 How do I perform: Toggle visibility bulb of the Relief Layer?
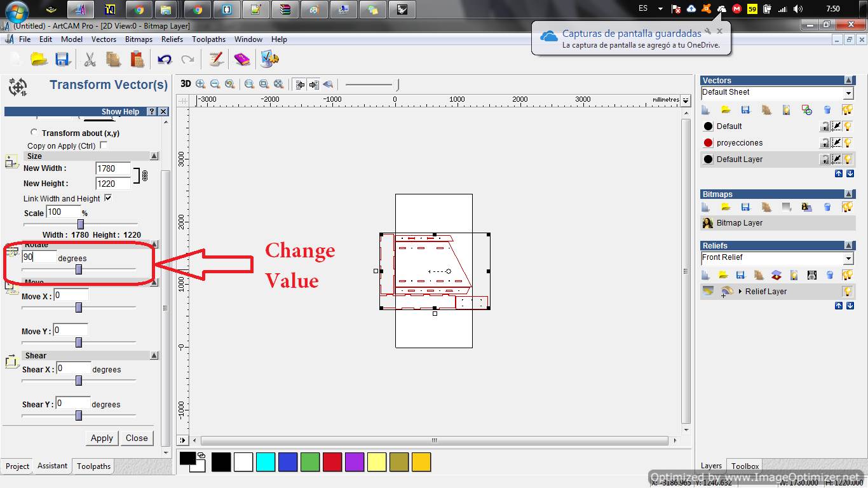[848, 291]
